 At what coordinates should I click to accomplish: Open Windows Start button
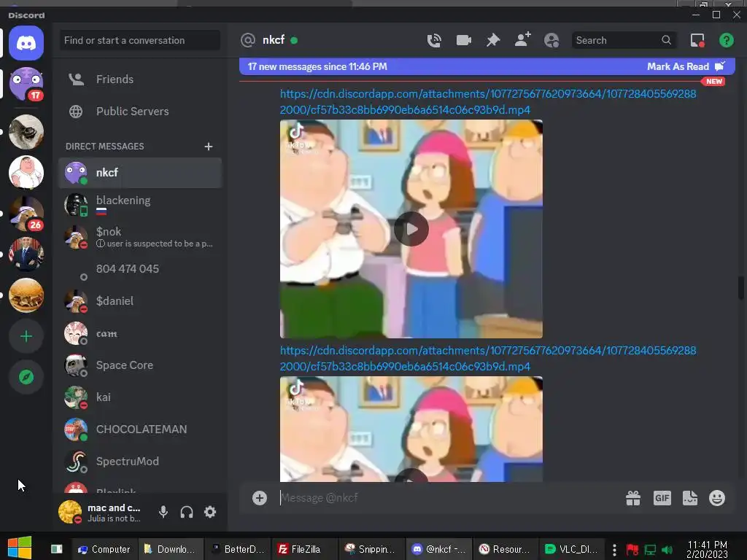click(x=19, y=548)
